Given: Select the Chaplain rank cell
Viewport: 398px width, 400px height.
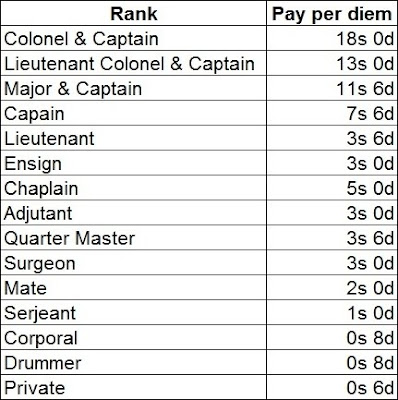Looking at the screenshot, I should (x=133, y=188).
